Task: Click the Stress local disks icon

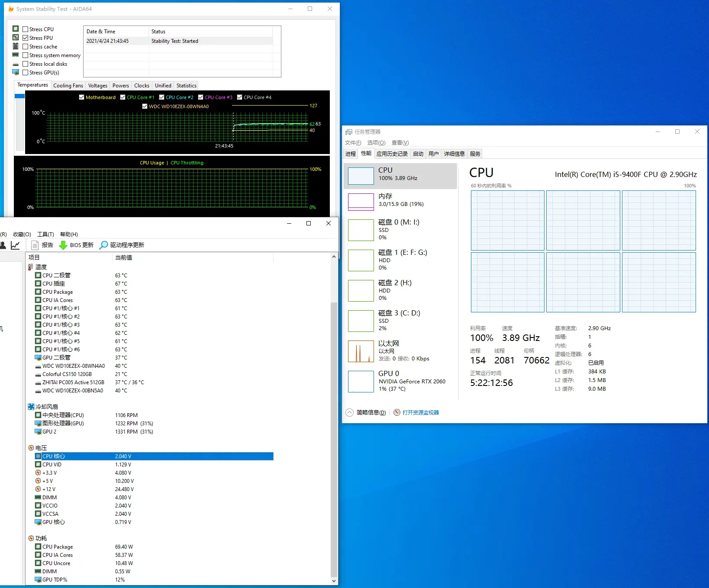Action: pyautogui.click(x=16, y=64)
